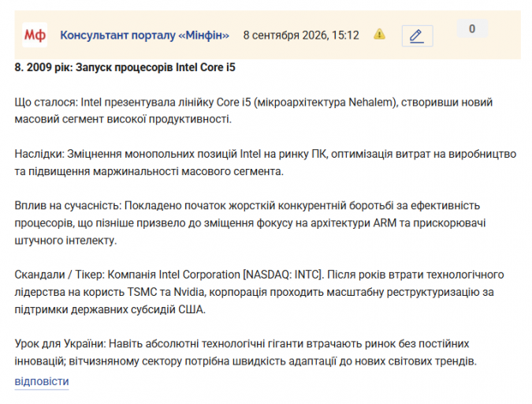Click the text [NASDAQ: INTC]

283,275
